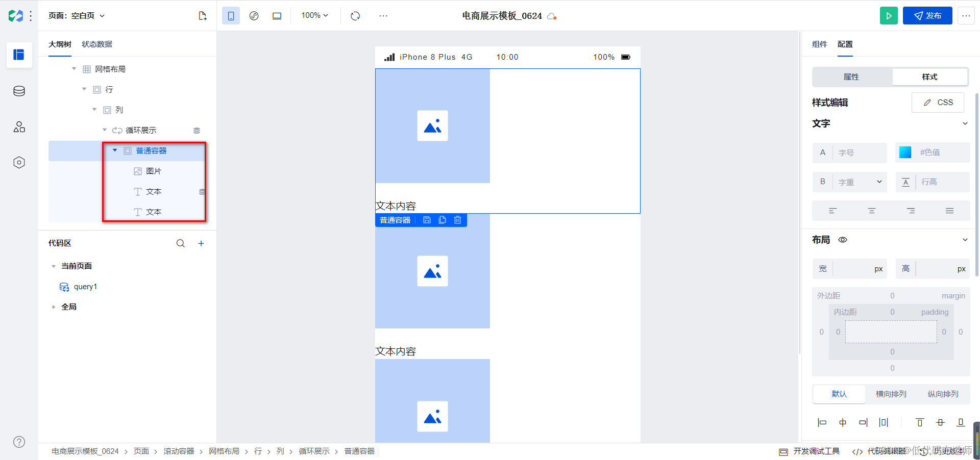Collapse the 循环展示 tree node
The height and width of the screenshot is (460, 980).
105,130
